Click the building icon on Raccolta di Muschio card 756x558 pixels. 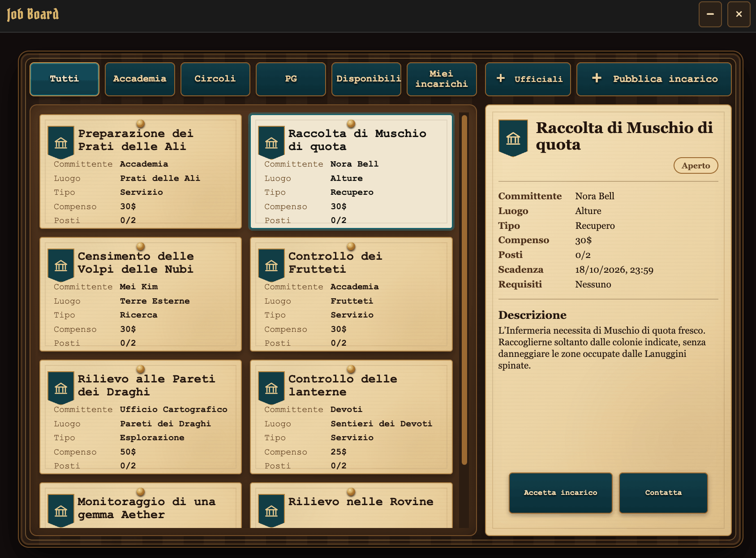pyautogui.click(x=271, y=142)
